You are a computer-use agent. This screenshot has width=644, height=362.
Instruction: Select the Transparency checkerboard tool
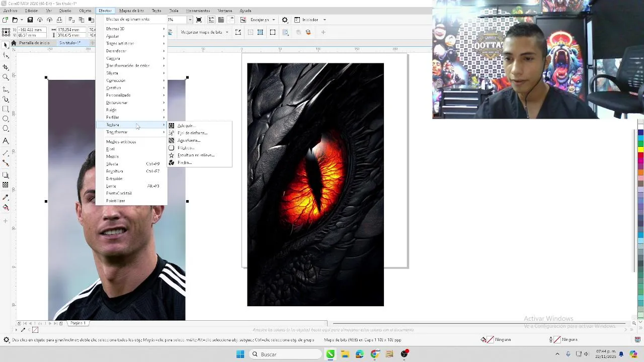[x=6, y=185]
